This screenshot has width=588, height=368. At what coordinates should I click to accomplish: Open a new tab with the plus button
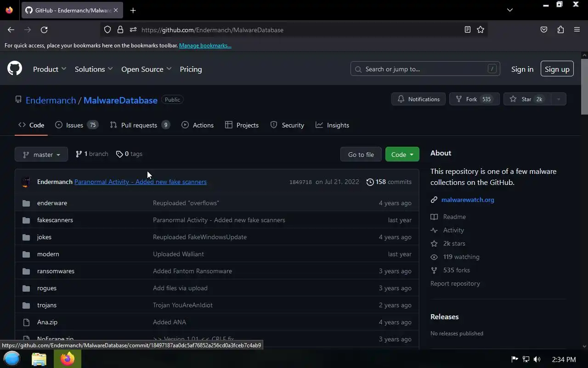coord(133,10)
